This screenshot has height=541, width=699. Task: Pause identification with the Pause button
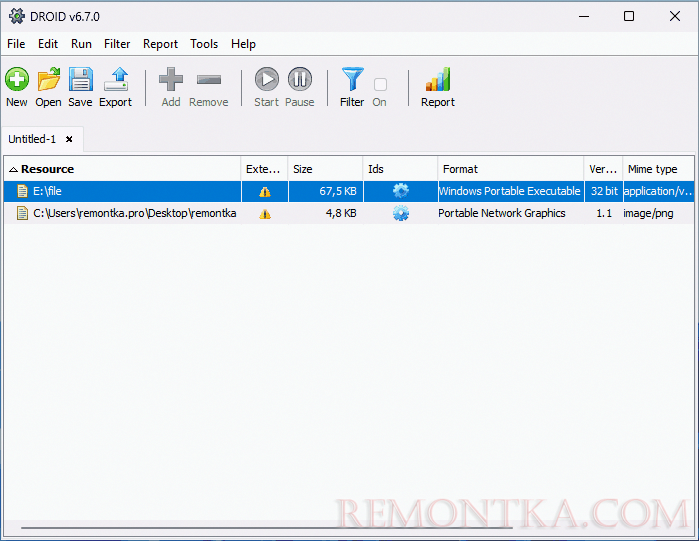click(x=300, y=79)
